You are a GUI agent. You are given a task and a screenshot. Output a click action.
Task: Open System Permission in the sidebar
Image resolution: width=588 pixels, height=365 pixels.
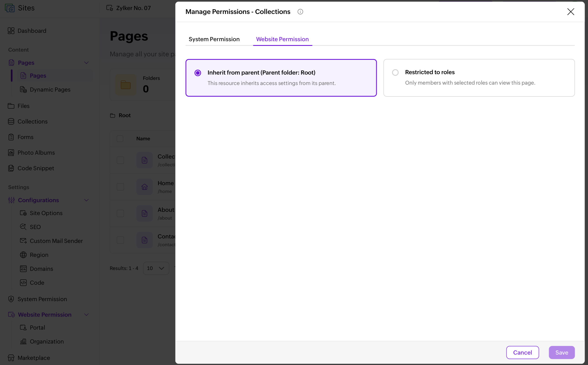pyautogui.click(x=37, y=299)
